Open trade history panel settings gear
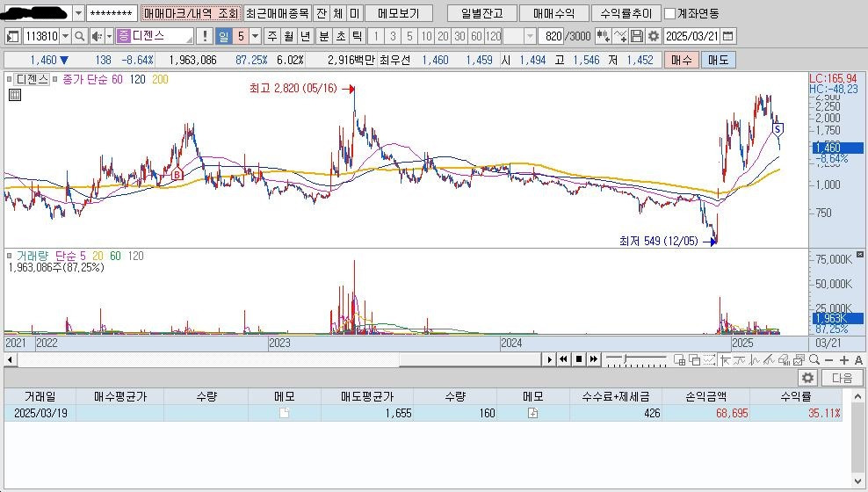 point(807,378)
